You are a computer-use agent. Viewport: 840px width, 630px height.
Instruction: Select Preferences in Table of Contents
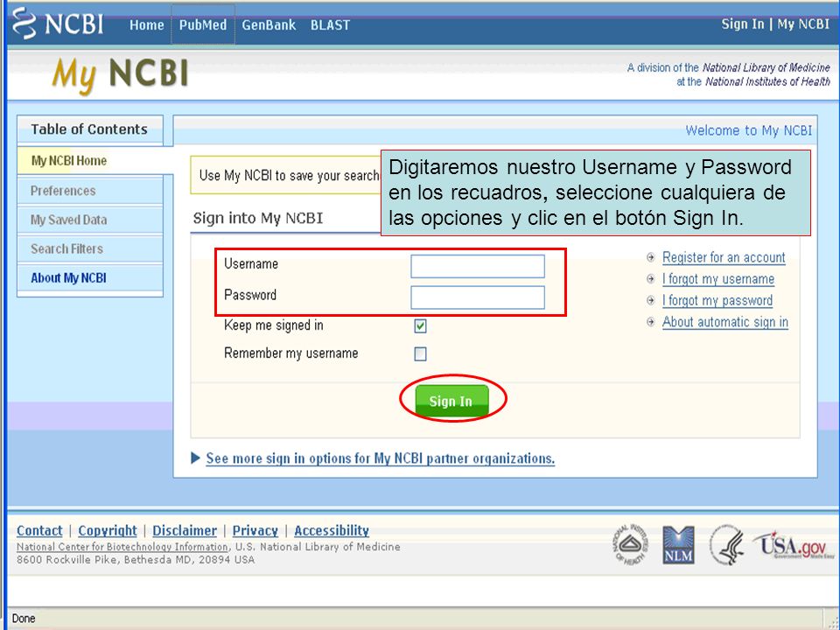point(90,191)
